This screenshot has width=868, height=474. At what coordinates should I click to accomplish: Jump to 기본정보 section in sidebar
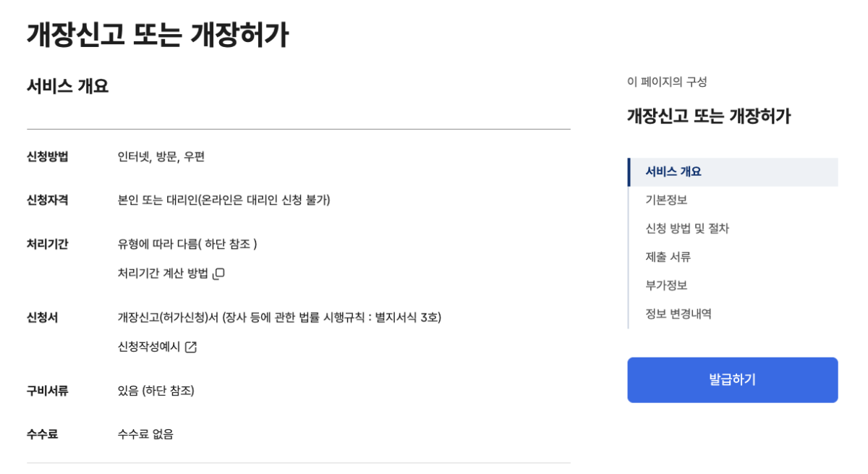tap(666, 200)
